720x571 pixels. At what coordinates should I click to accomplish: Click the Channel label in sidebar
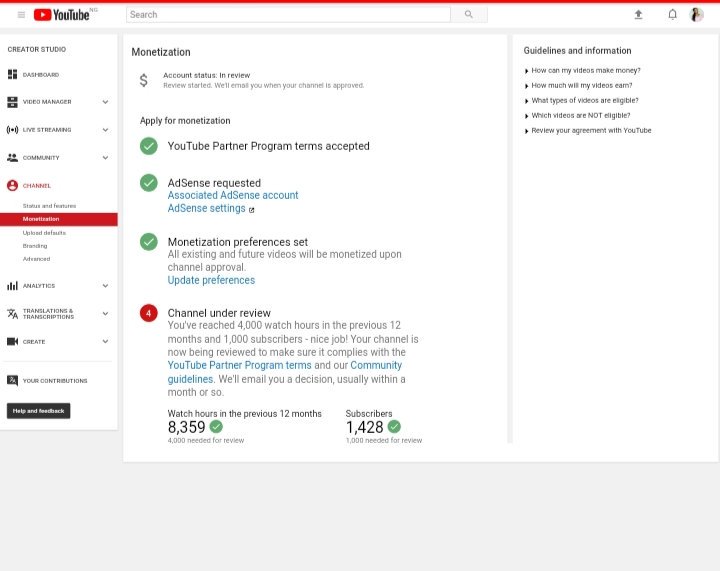point(37,186)
